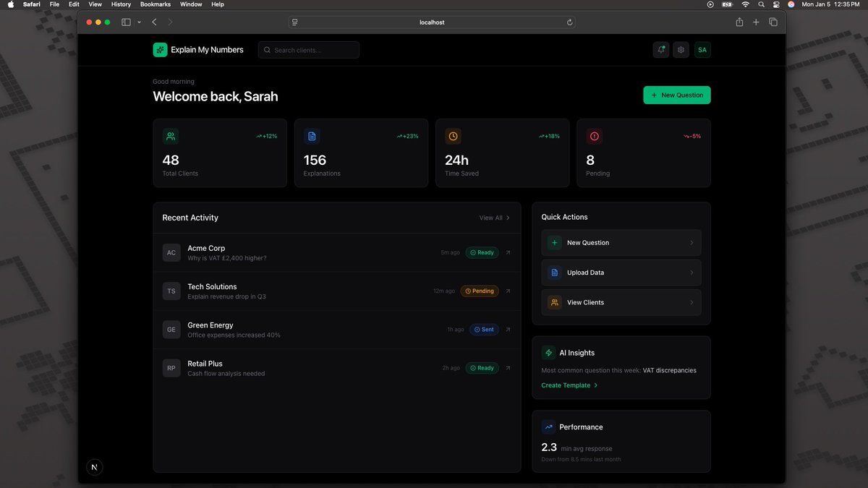
Task: Click the Total Clients people icon
Action: point(170,136)
